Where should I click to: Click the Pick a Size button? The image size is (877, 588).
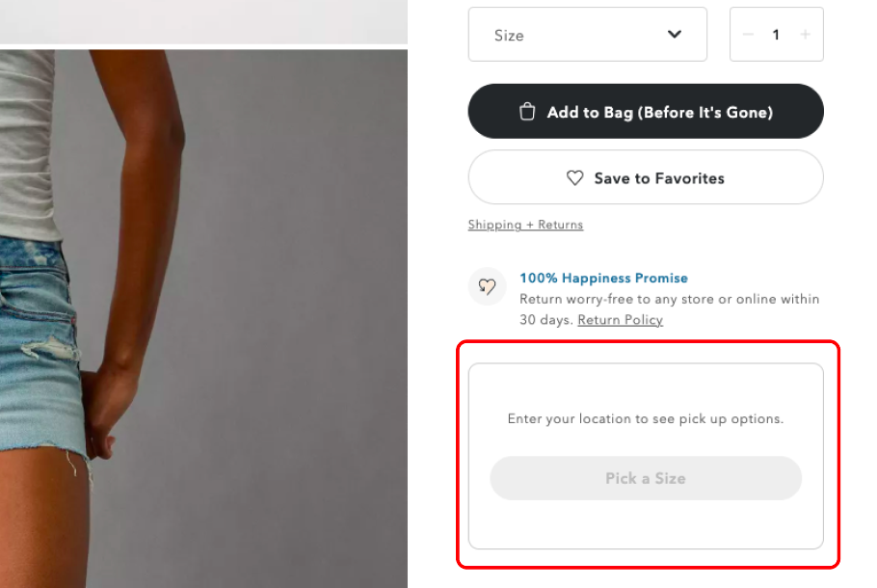[x=646, y=478]
